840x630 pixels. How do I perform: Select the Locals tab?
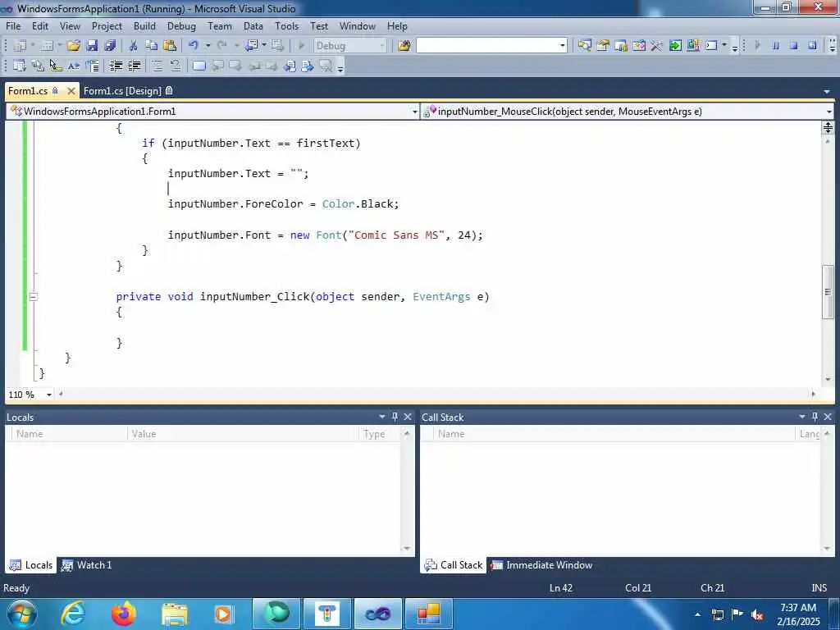pos(31,564)
